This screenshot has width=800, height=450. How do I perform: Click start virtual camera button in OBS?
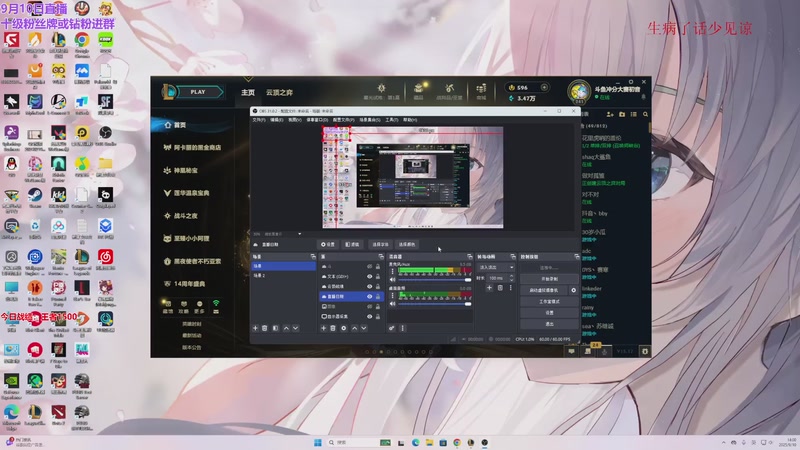coord(543,290)
